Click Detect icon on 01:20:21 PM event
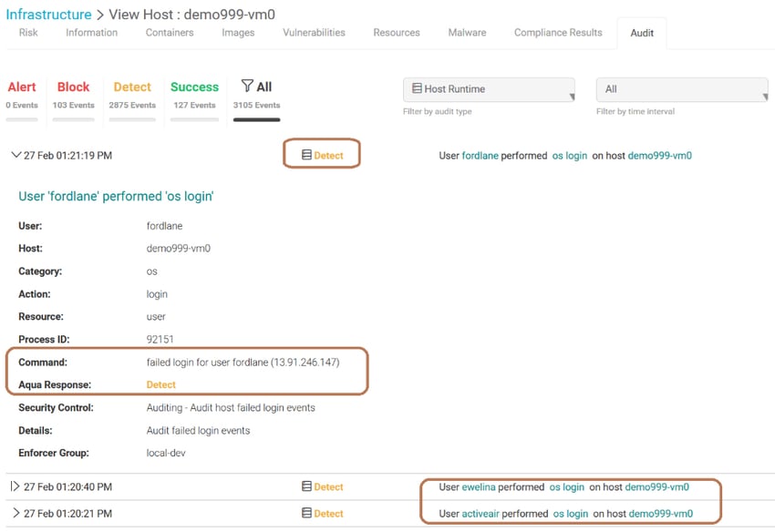 (x=306, y=513)
